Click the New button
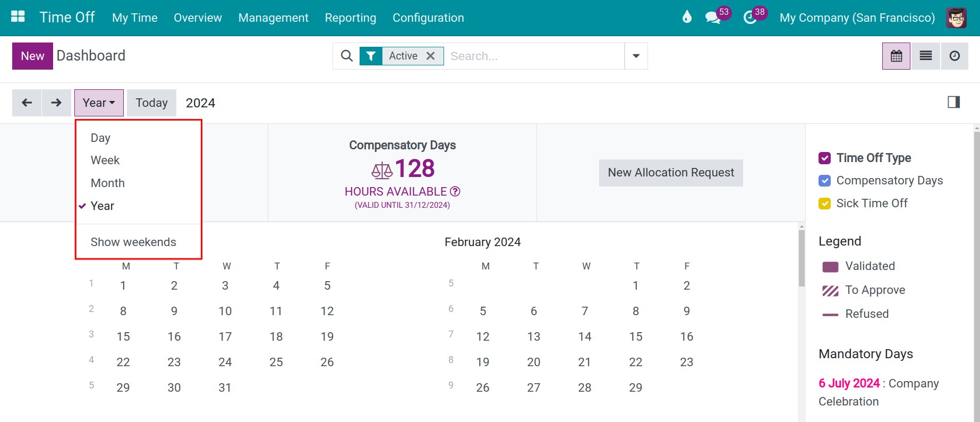The height and width of the screenshot is (422, 980). 32,56
